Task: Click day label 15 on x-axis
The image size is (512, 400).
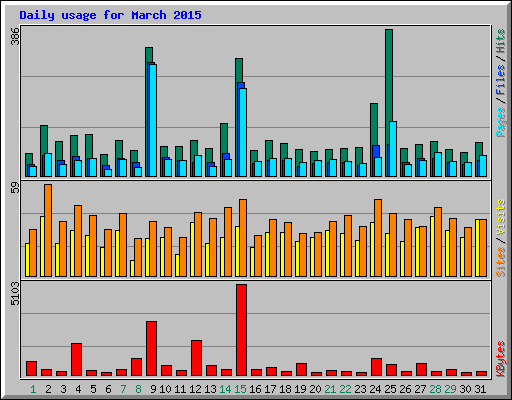Action: pos(240,389)
